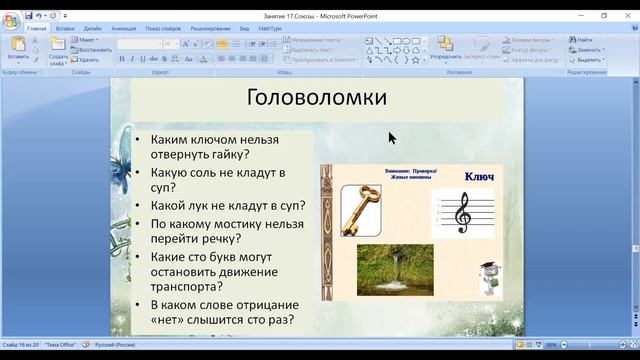Toggle bulleted list button

pyautogui.click(x=222, y=44)
